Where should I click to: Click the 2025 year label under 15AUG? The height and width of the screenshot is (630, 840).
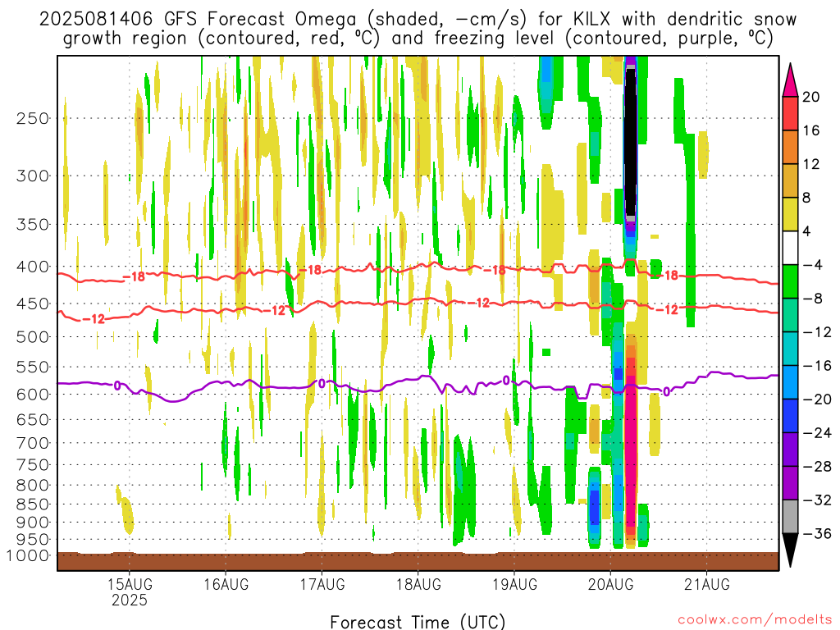click(129, 600)
